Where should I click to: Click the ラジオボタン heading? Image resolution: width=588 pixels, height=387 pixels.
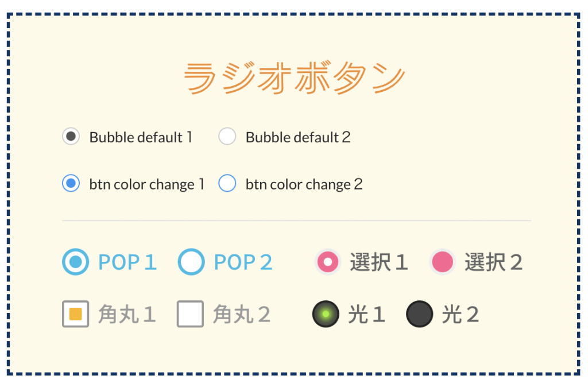coord(295,78)
